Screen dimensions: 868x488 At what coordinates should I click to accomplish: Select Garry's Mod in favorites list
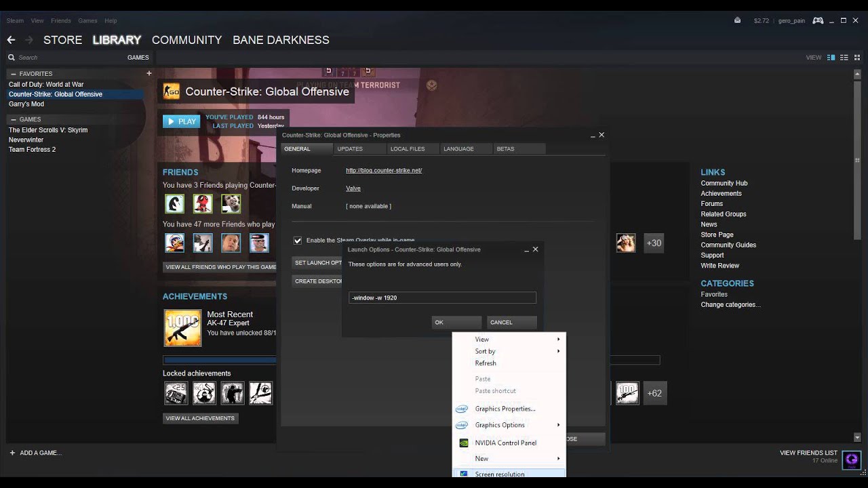click(x=26, y=104)
